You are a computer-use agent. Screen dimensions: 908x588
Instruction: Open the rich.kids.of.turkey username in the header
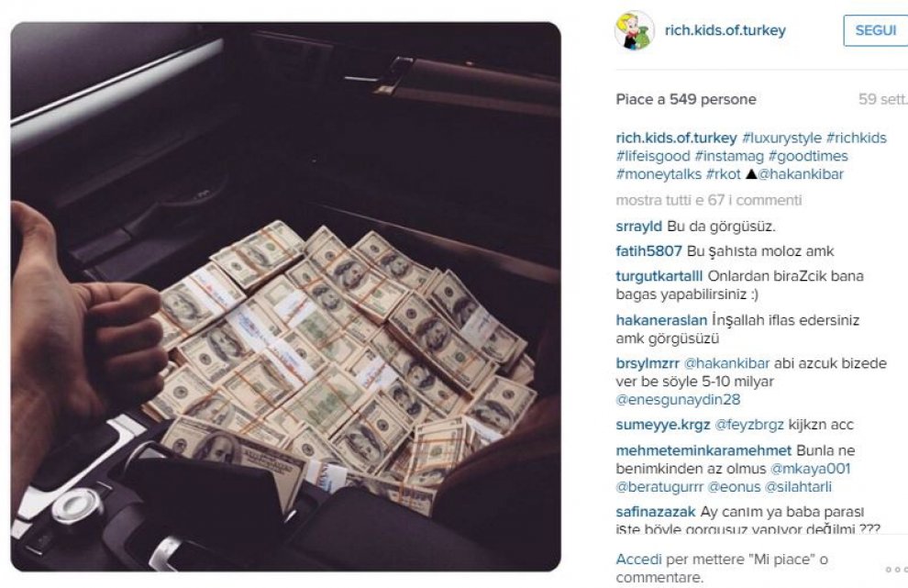[725, 30]
